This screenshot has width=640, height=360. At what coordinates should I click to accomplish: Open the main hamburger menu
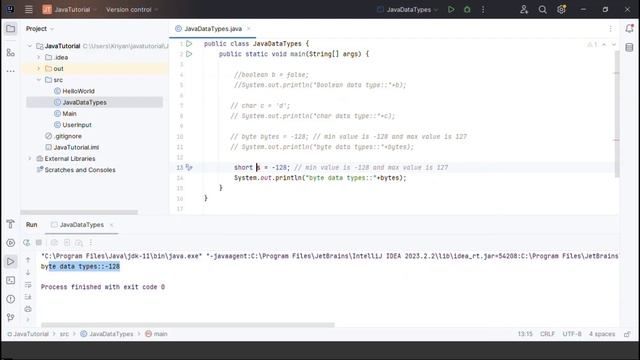pyautogui.click(x=29, y=9)
